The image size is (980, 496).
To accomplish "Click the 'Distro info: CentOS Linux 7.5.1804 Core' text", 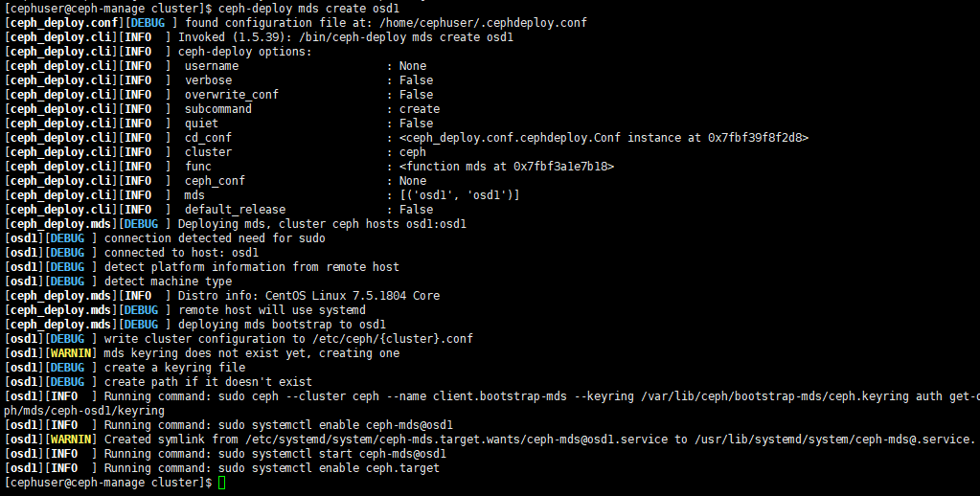I will pyautogui.click(x=308, y=296).
